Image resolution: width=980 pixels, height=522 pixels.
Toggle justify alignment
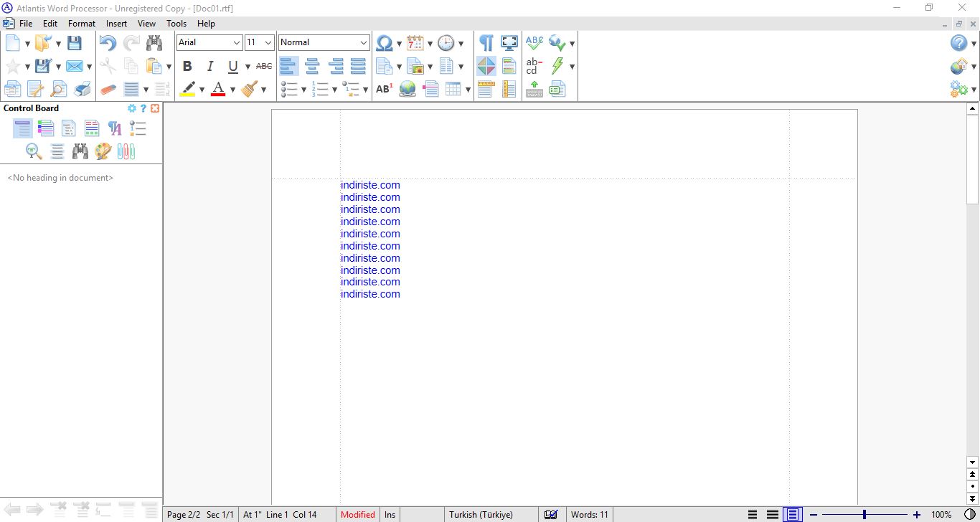[358, 66]
